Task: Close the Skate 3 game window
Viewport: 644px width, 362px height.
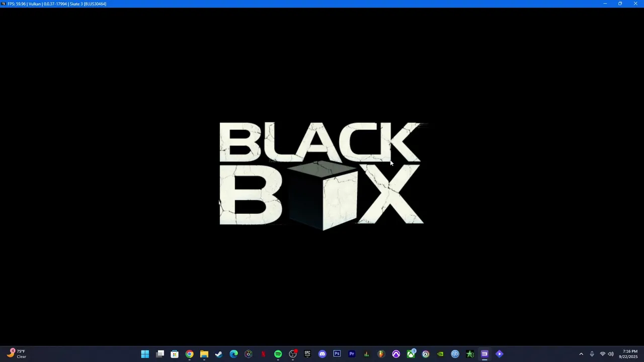Action: click(x=635, y=4)
